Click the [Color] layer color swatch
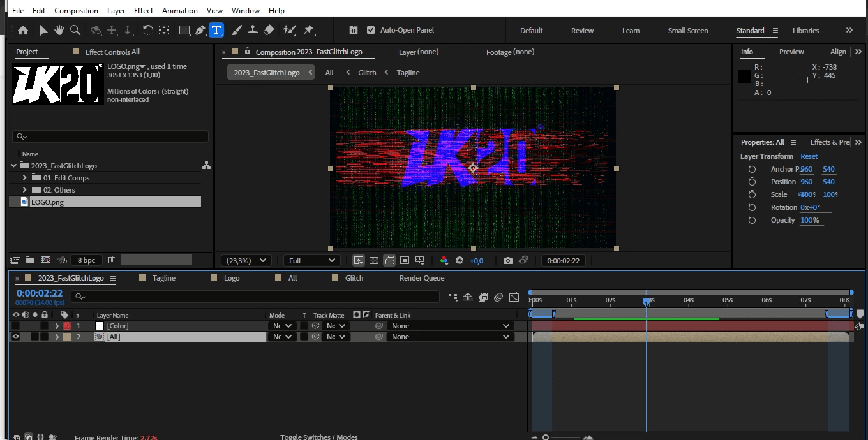This screenshot has width=868, height=440. (67, 326)
